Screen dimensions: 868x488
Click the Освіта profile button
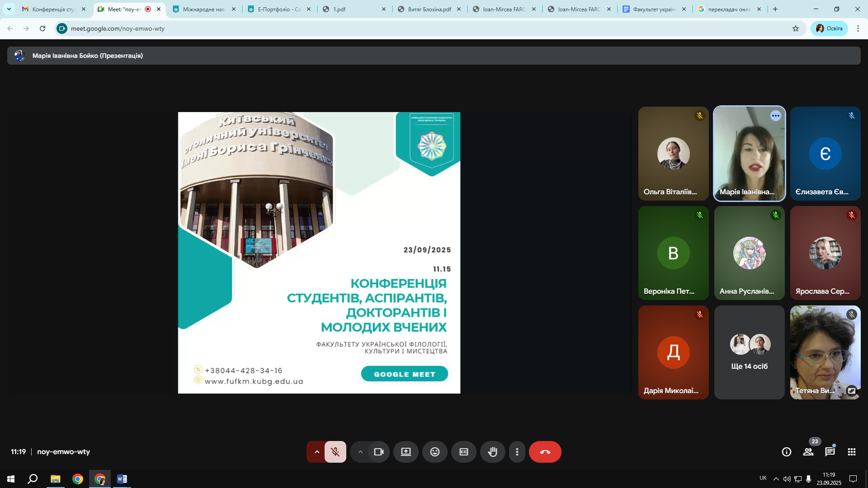[829, 28]
